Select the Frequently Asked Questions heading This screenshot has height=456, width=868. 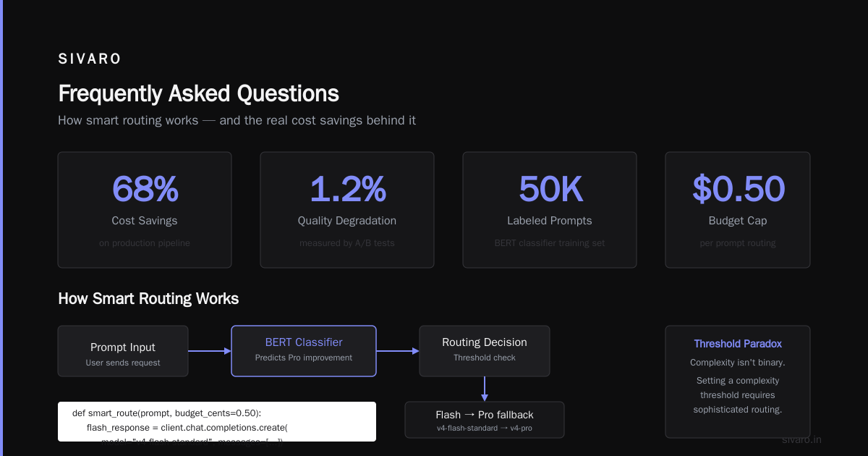(x=198, y=93)
